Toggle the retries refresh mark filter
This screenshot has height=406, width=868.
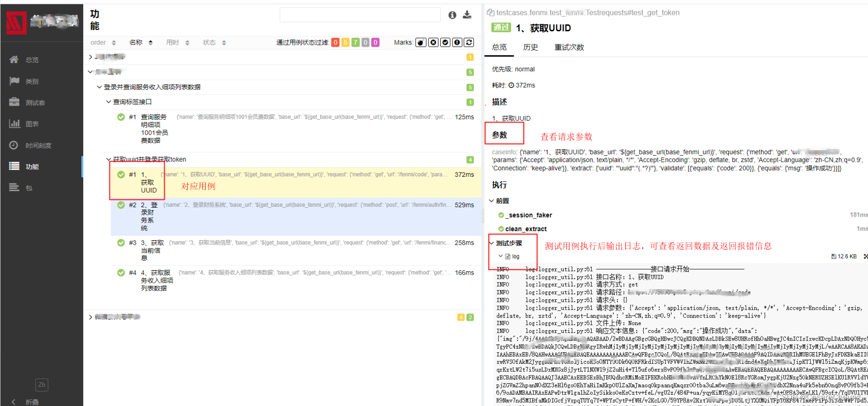click(x=469, y=43)
